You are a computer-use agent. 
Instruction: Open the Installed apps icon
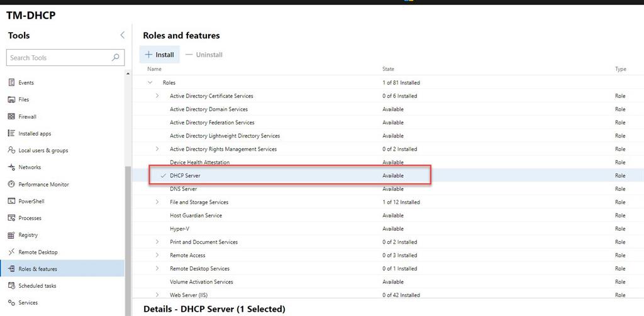click(11, 133)
